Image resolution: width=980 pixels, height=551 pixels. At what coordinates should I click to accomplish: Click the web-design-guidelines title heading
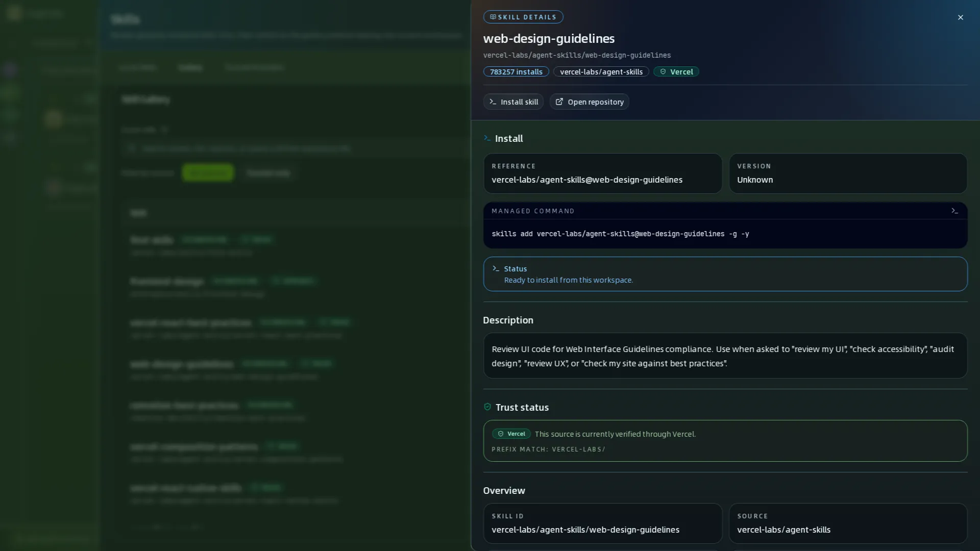(x=549, y=38)
